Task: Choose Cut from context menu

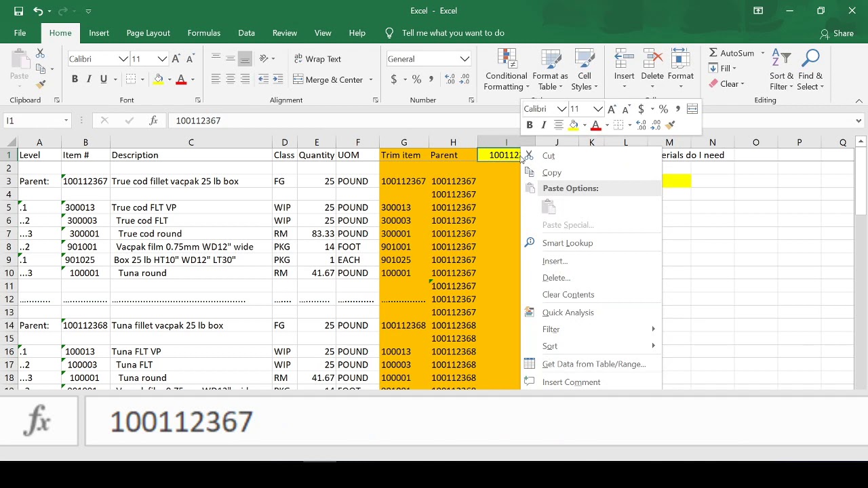Action: point(591,156)
